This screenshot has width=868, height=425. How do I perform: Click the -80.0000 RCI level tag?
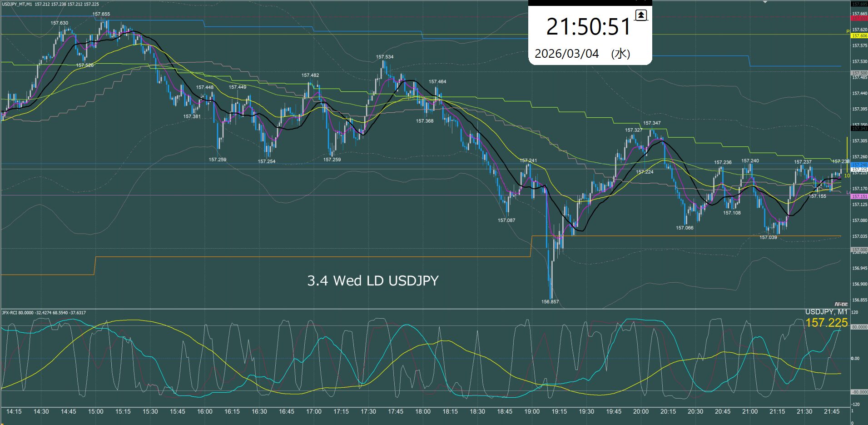pyautogui.click(x=859, y=392)
